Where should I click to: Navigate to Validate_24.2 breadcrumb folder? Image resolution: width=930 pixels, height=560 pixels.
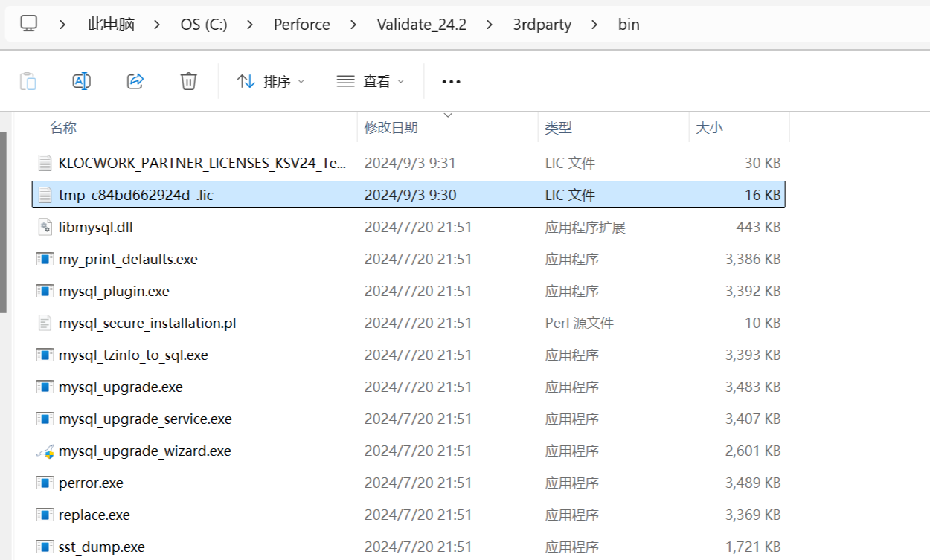[x=421, y=25]
